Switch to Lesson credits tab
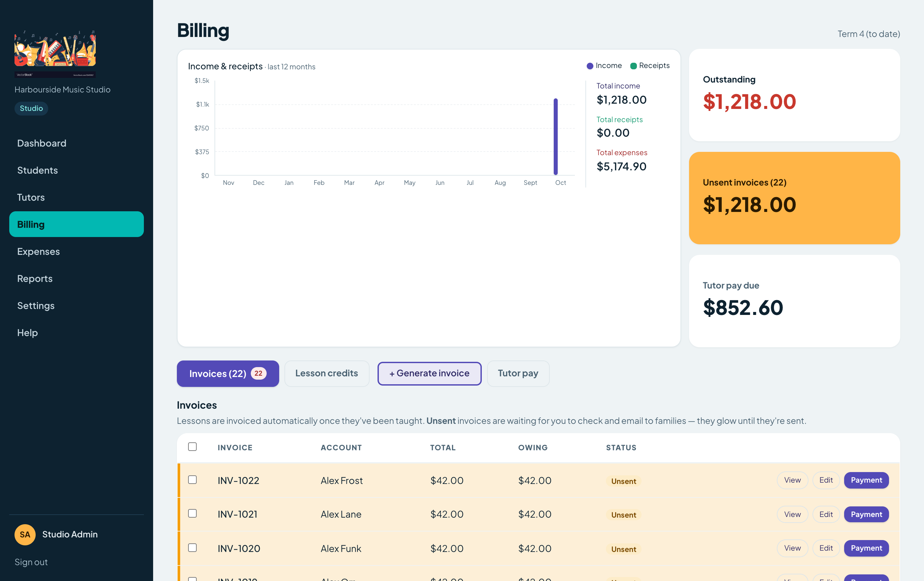924x581 pixels. point(327,373)
